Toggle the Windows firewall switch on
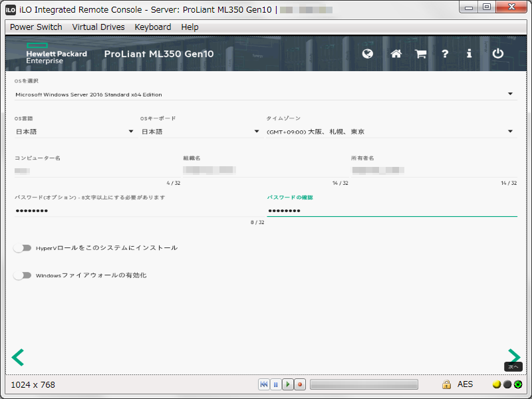This screenshot has height=399, width=532. click(x=23, y=274)
